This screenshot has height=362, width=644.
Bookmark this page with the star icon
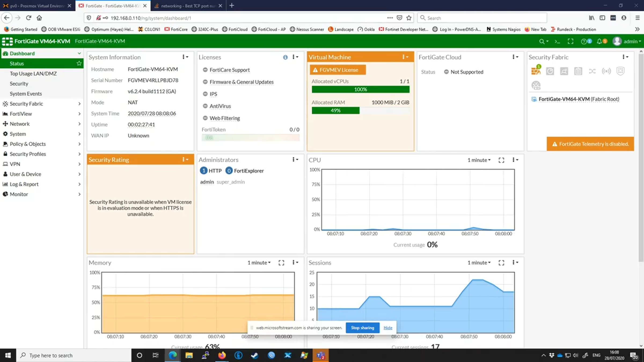(409, 18)
